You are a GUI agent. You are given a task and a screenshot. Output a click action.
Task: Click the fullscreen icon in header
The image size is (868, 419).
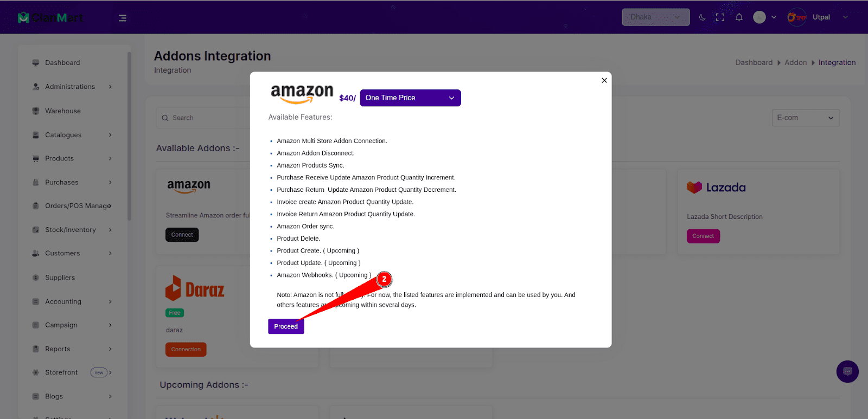click(720, 17)
